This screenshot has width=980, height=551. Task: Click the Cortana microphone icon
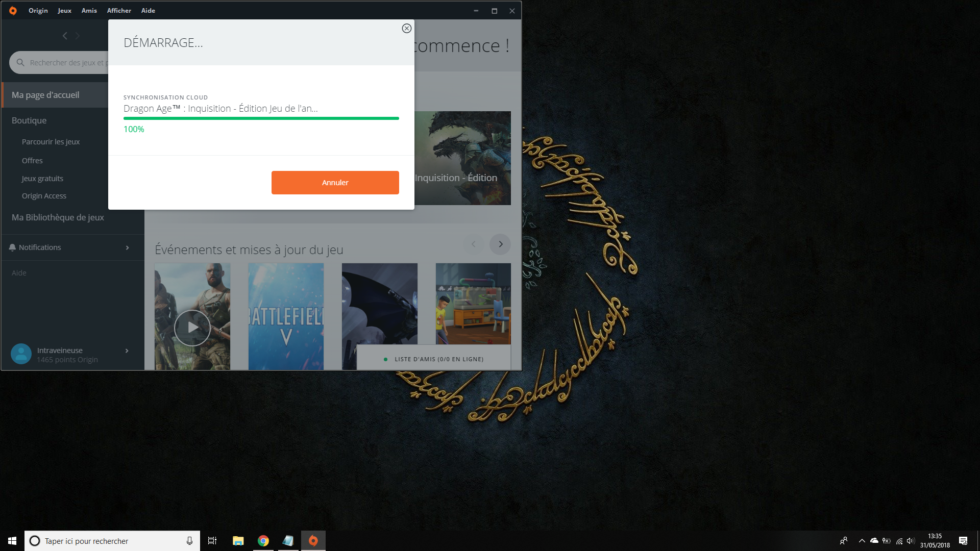click(x=189, y=541)
